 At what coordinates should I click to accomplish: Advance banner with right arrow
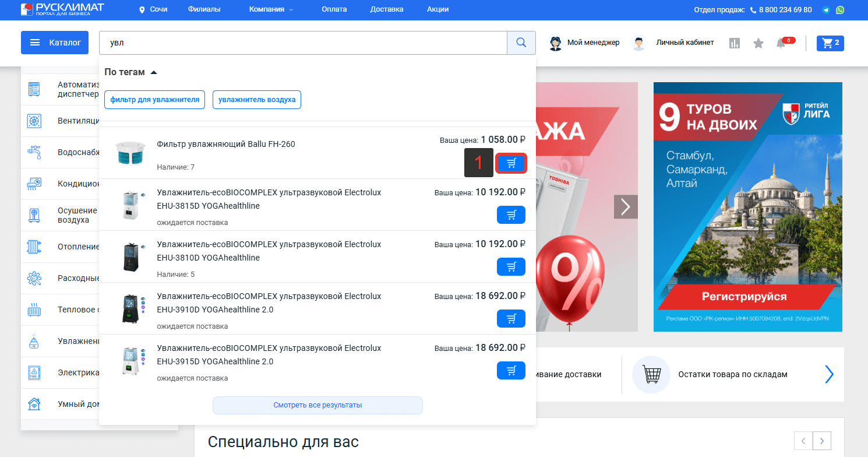tap(626, 206)
